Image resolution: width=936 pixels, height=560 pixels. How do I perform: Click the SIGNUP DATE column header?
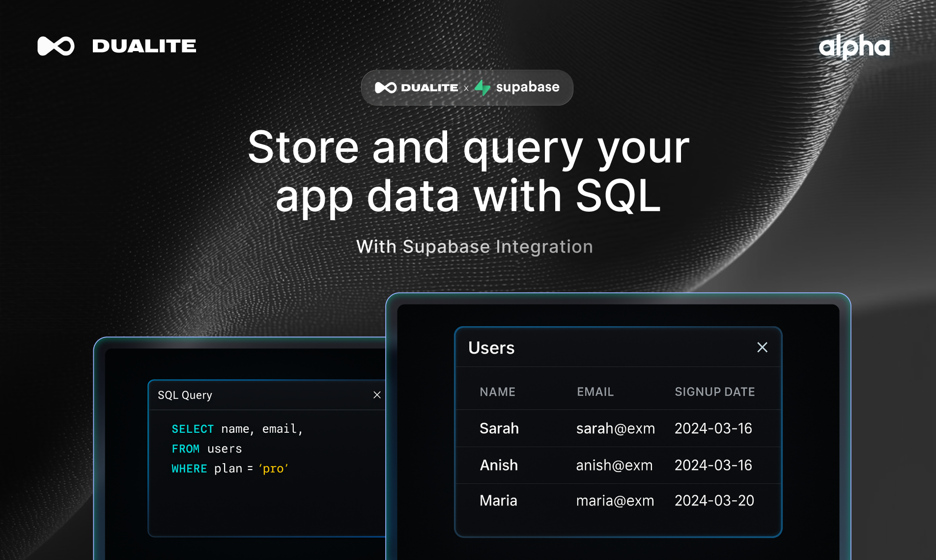click(x=715, y=392)
